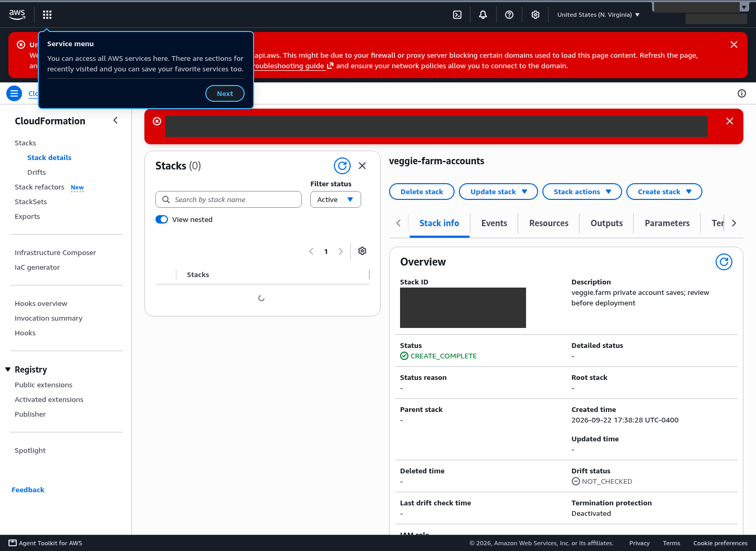Screen dimensions: 756x551
Task: Open Invocation summary
Action: 48,318
